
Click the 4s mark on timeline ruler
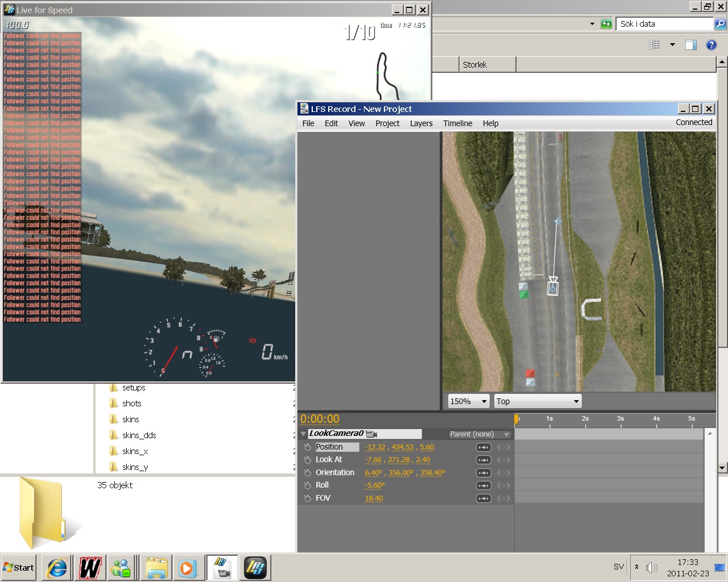(656, 419)
